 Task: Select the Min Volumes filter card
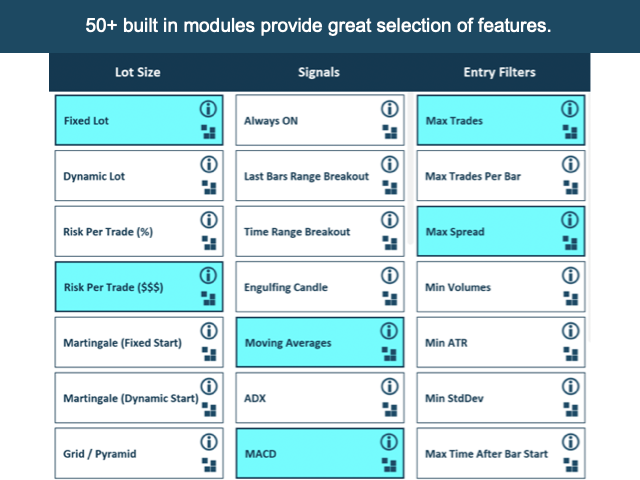coord(501,287)
